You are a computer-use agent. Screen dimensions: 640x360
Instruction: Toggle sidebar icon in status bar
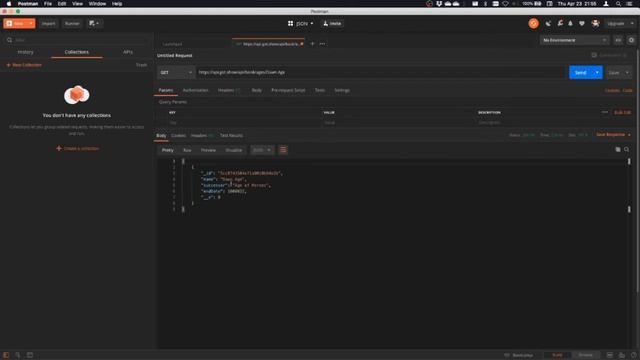[x=6, y=355]
